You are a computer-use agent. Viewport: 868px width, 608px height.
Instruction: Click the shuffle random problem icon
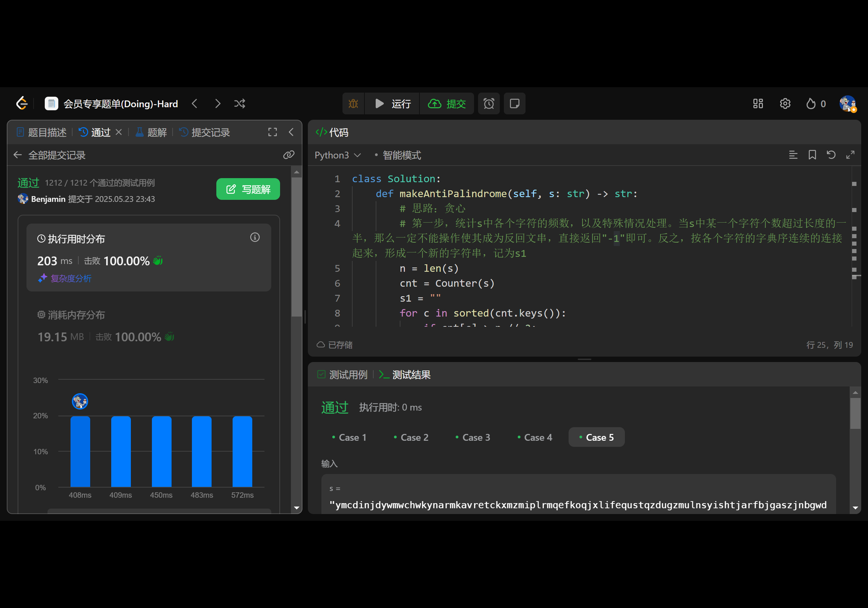coord(240,104)
